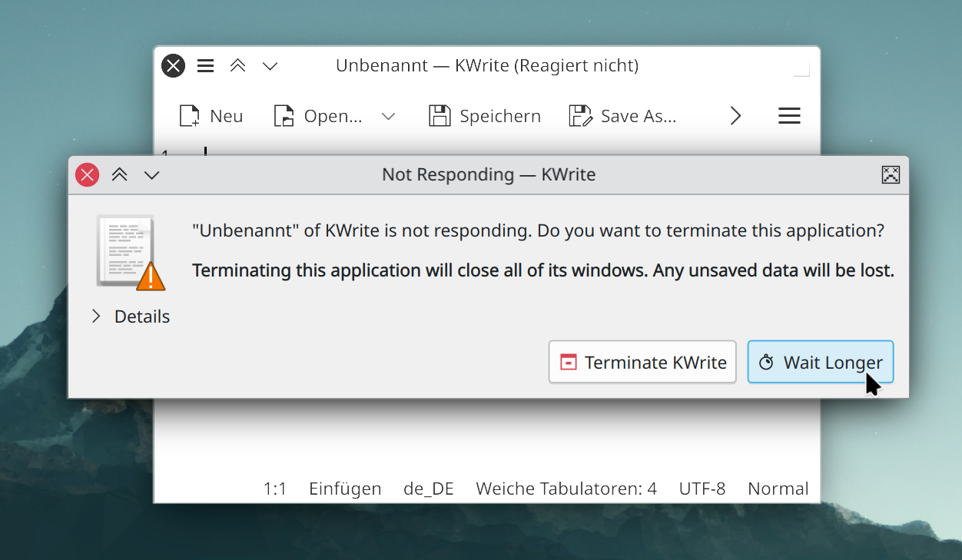Click the KWrite title bar menu icon
The width and height of the screenshot is (962, 560).
point(205,66)
